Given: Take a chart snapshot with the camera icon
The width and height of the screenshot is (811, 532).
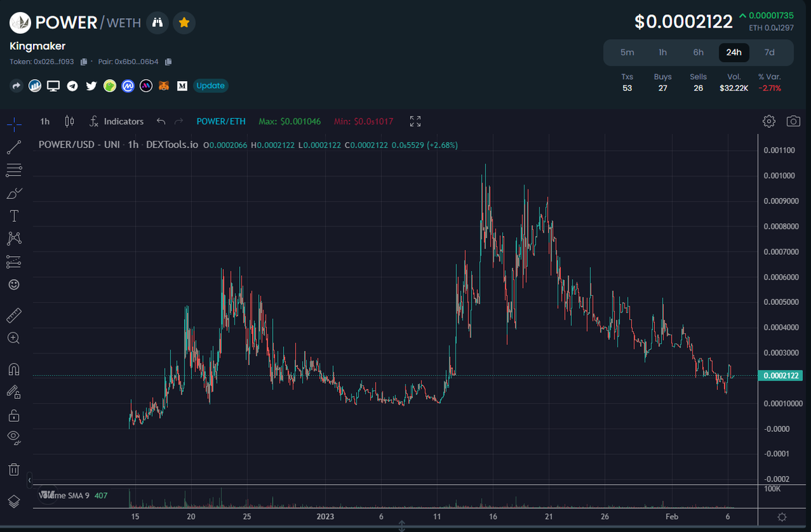Looking at the screenshot, I should (793, 121).
